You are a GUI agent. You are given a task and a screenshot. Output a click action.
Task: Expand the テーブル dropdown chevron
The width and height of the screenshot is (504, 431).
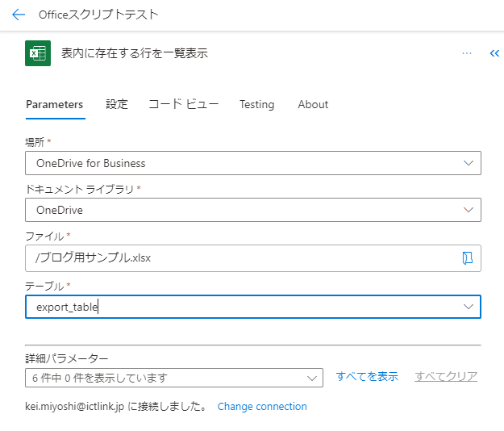(x=469, y=307)
